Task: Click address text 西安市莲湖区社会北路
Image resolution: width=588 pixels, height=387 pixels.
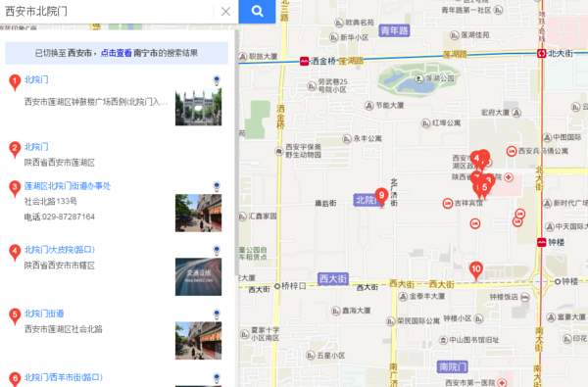Action: (64, 329)
